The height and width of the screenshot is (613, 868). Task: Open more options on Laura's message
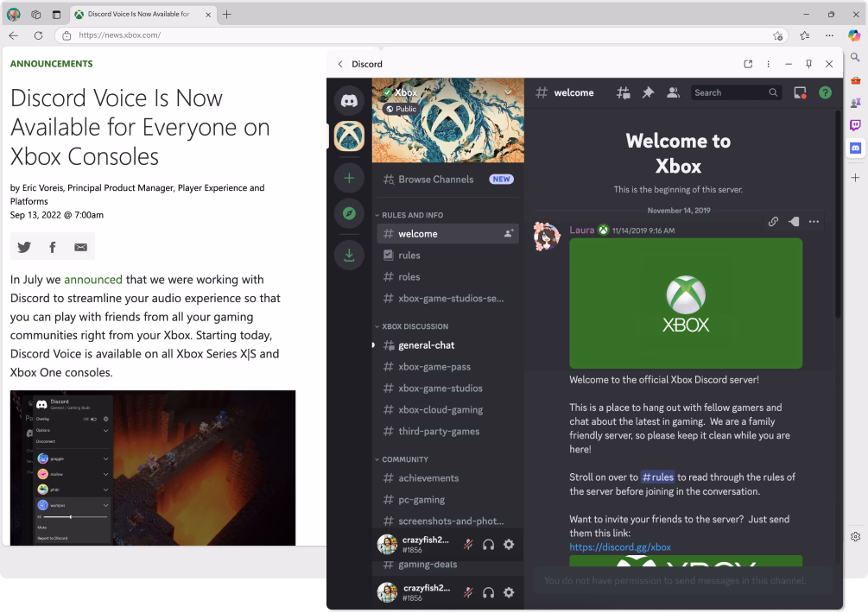(x=814, y=222)
